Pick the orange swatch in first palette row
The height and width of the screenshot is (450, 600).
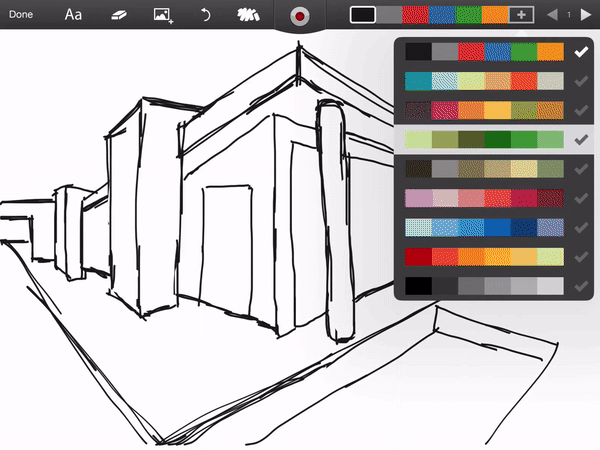(x=551, y=52)
